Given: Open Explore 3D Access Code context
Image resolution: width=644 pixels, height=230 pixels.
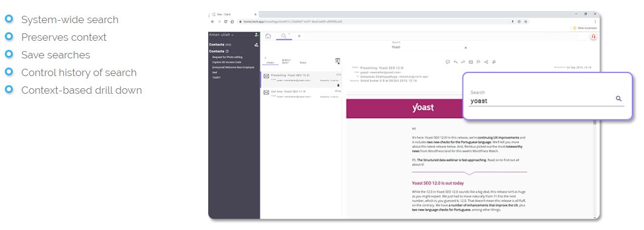Looking at the screenshot, I should (x=226, y=62).
